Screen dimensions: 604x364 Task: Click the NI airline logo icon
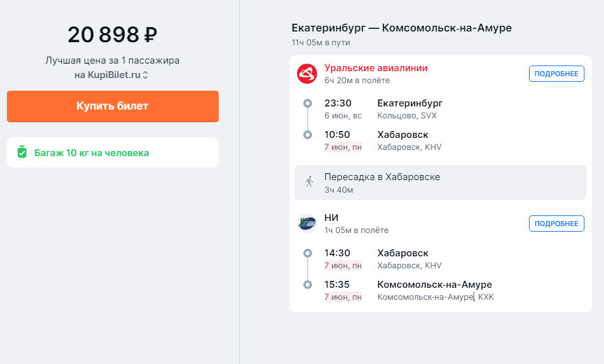[x=307, y=224]
